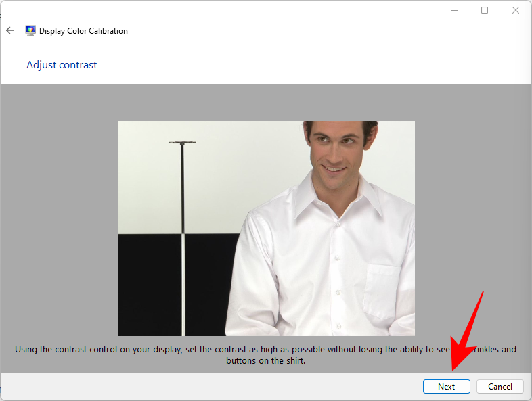Click the Adjust contrast heading

tap(62, 65)
